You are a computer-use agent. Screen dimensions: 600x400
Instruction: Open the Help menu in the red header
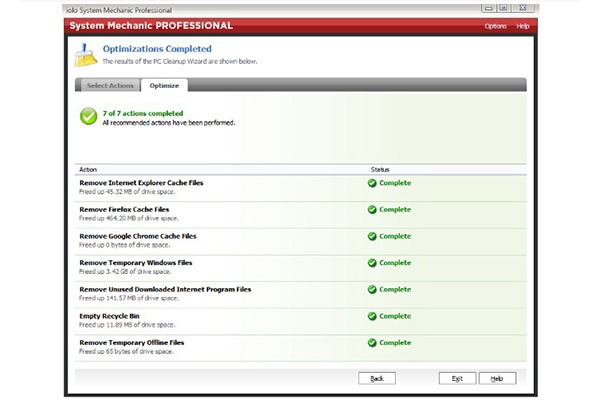[x=523, y=26]
